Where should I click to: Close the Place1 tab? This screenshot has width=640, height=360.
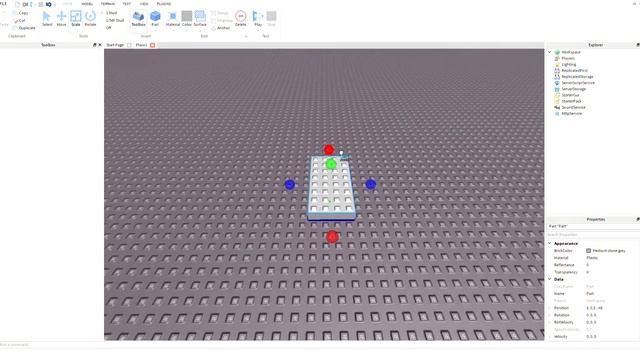click(153, 45)
